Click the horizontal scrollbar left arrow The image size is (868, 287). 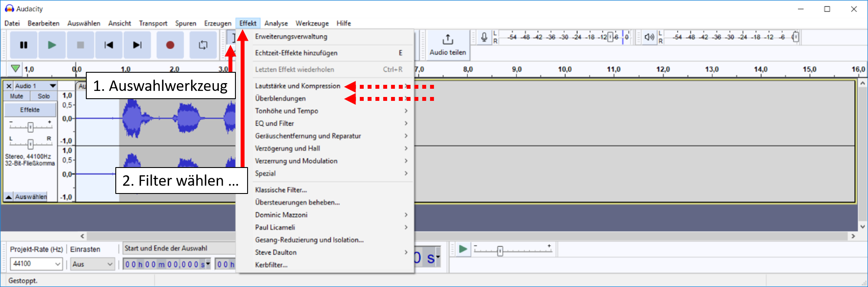(x=82, y=236)
